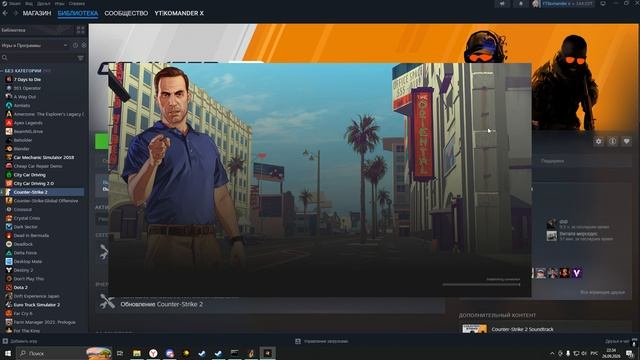Click the purple V friend avatar

click(576, 273)
